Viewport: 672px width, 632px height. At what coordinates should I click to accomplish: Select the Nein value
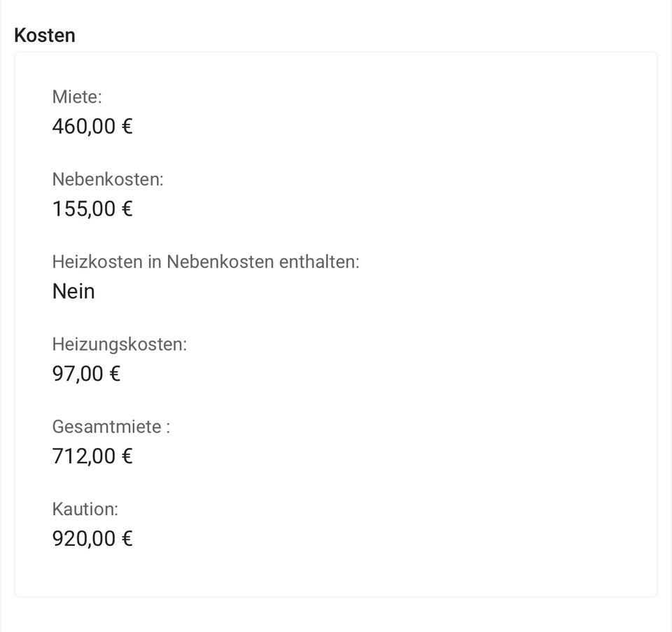coord(73,291)
